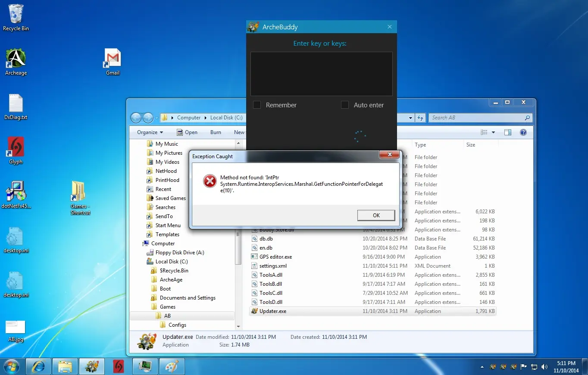Open the address bar history dropdown
The width and height of the screenshot is (588, 375).
(x=411, y=118)
